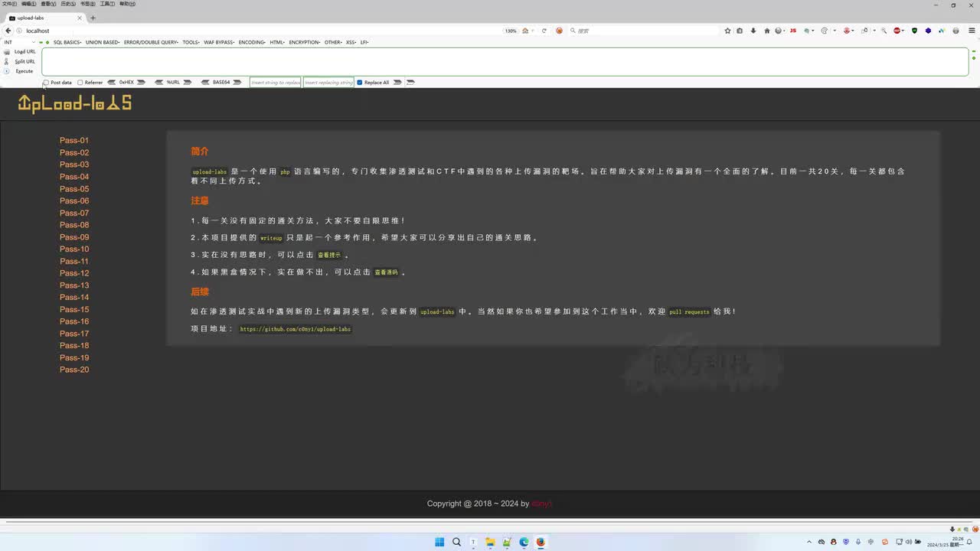Open the INT dropdown selector
The image size is (980, 551).
click(x=19, y=42)
